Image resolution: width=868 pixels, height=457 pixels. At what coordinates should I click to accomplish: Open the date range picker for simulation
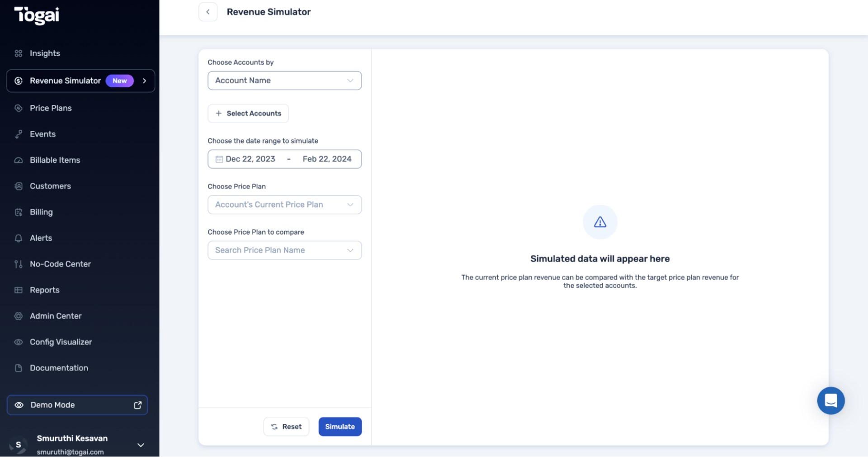[284, 159]
